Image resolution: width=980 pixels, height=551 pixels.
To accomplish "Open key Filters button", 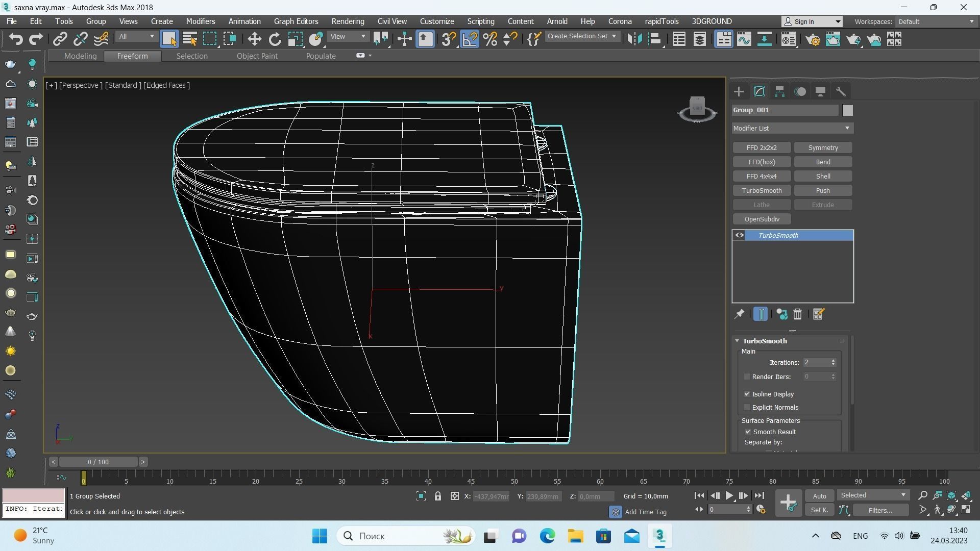I will click(x=880, y=510).
